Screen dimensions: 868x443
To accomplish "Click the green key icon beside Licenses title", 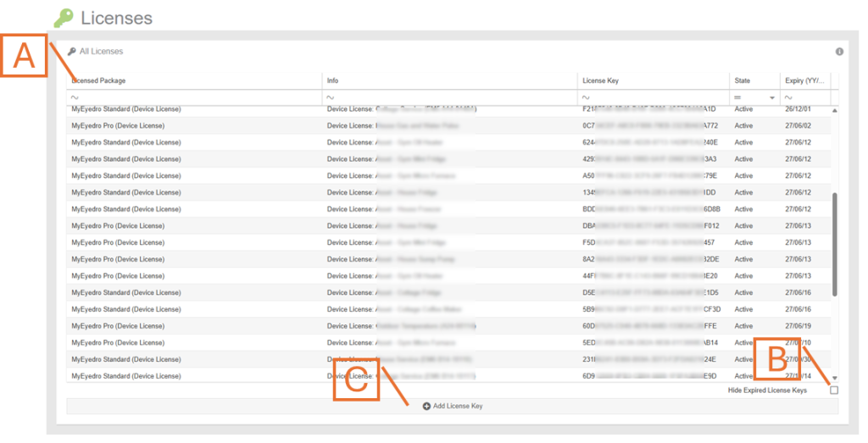I will [x=63, y=18].
